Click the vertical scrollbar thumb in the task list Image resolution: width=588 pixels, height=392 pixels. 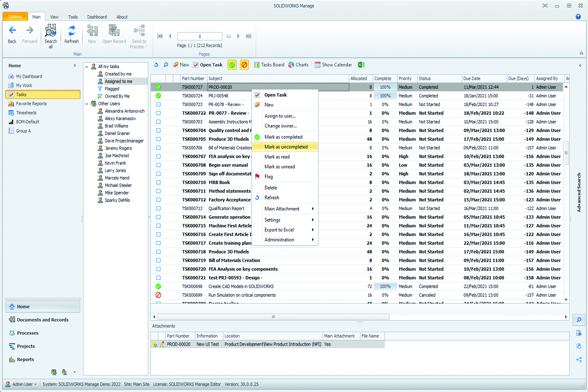566,153
